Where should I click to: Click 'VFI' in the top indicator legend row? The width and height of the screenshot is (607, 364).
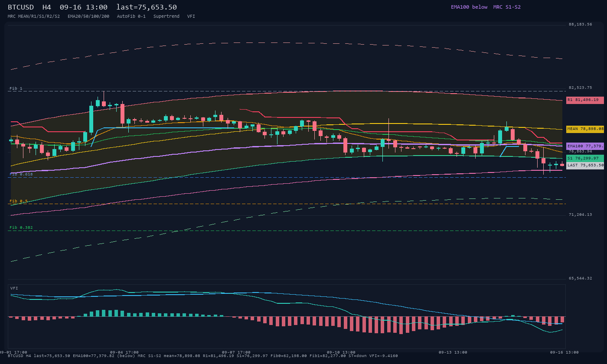pyautogui.click(x=191, y=16)
